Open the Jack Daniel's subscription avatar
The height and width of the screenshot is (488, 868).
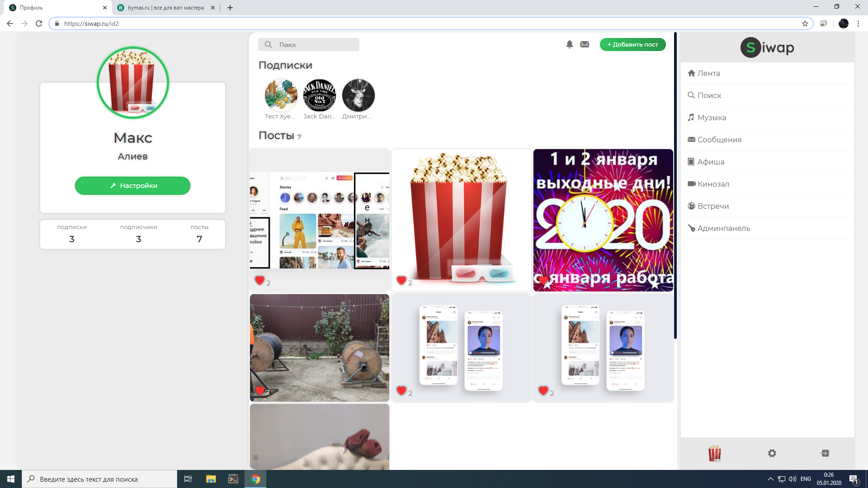(x=320, y=95)
